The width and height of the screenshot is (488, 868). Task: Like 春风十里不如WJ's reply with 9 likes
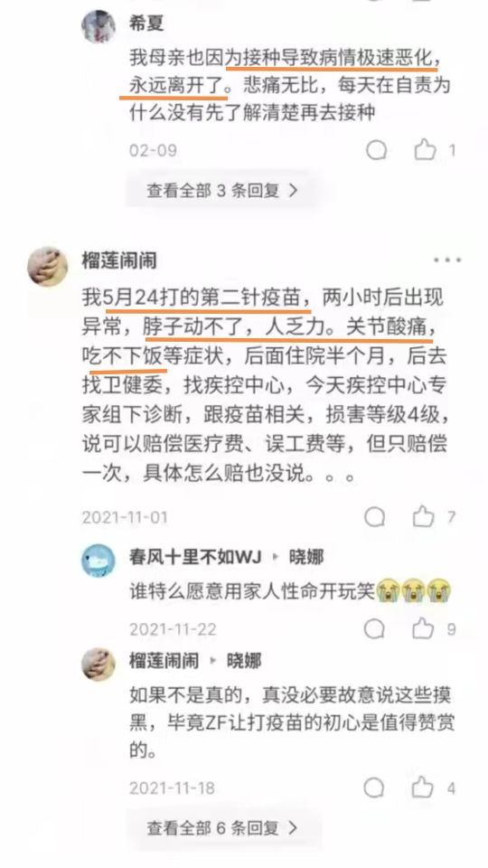pos(423,628)
